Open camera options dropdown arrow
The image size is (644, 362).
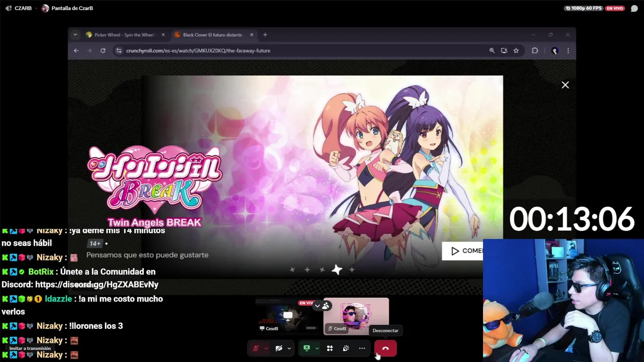(x=289, y=348)
